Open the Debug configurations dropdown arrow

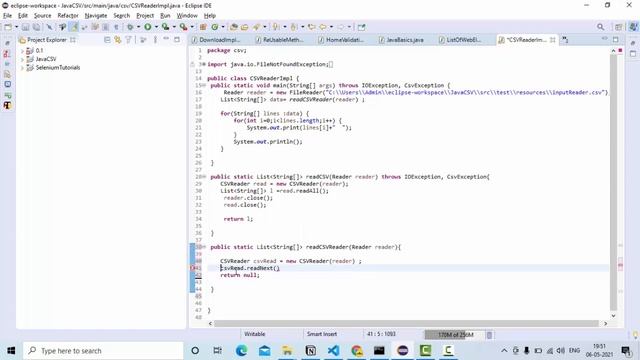coord(138,27)
